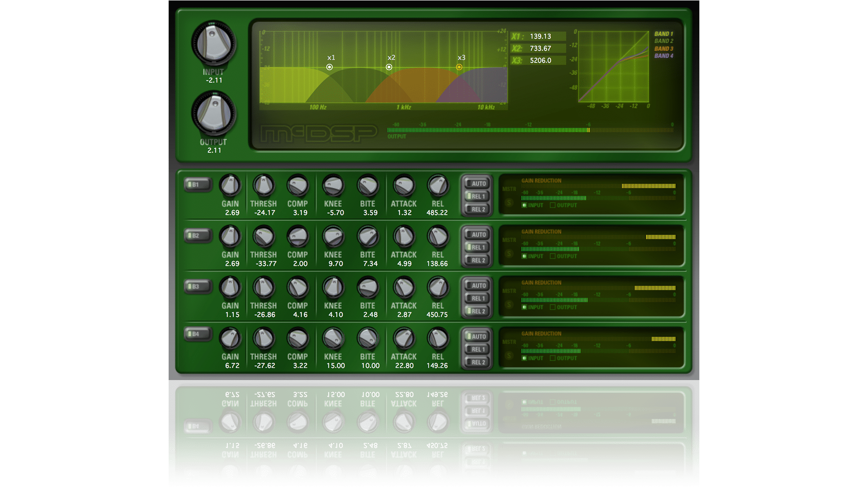Check the OUTPUT meter checkbox on Band 1
The width and height of the screenshot is (868, 488).
coord(552,205)
